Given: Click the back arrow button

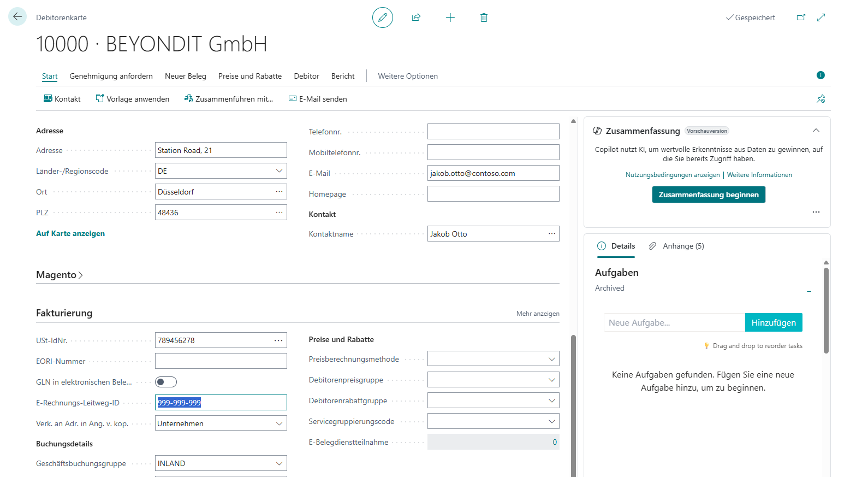Looking at the screenshot, I should (x=17, y=16).
